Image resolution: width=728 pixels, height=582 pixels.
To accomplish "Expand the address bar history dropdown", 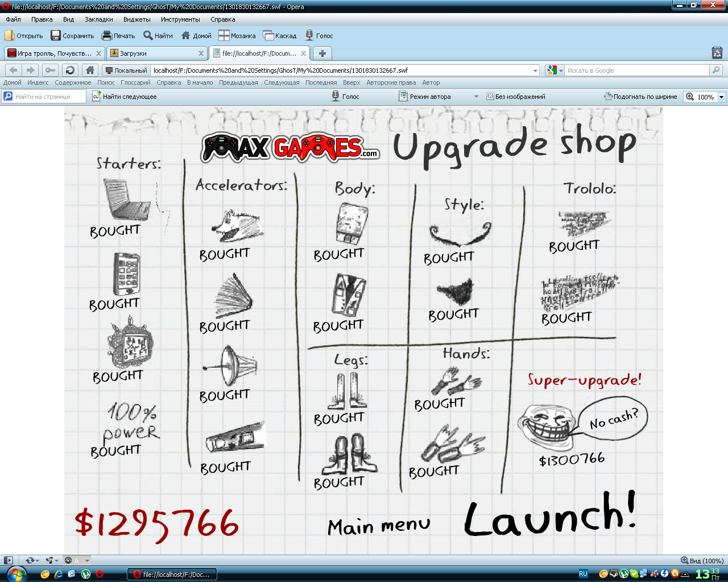I will [535, 70].
